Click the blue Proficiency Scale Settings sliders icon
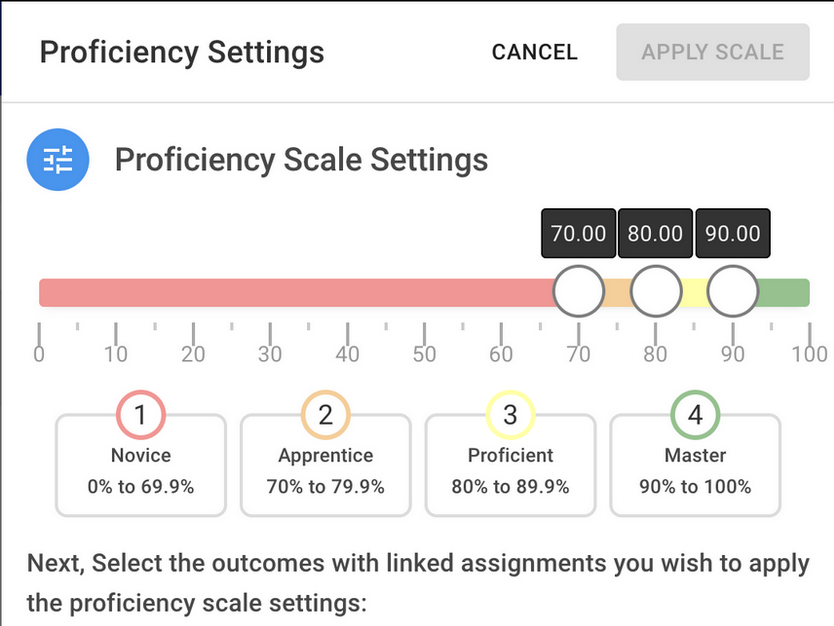 58,160
